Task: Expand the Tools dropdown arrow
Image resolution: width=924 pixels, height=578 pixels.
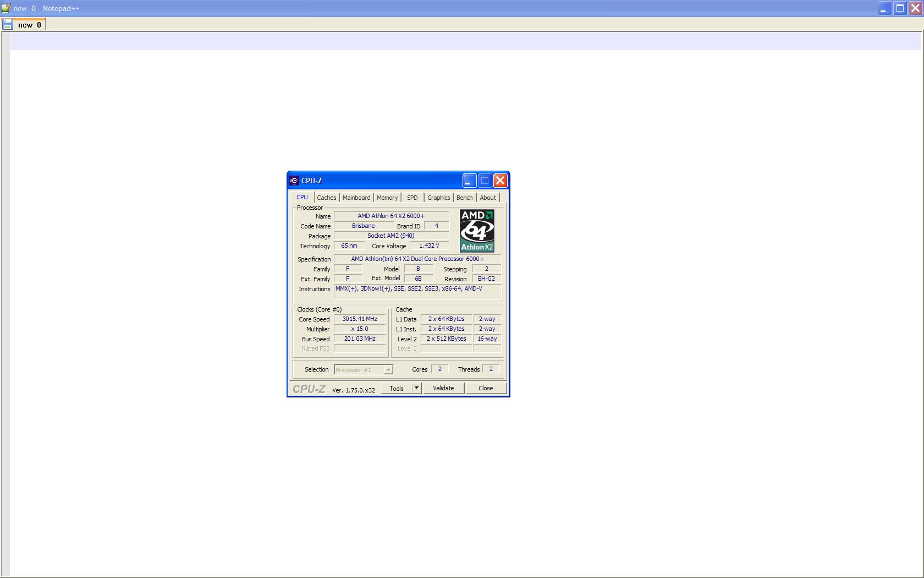Action: pos(416,388)
